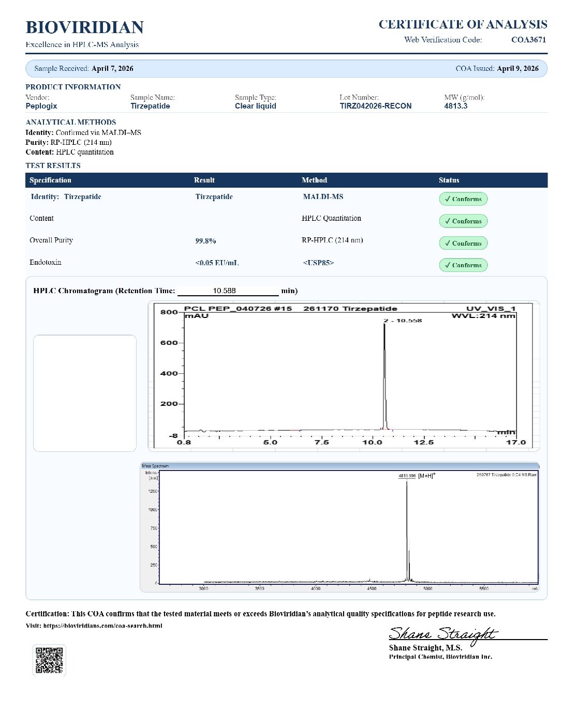Viewport: 563px width, 728px height.
Task: Click the PRODUCT INFORMATION heading
Action: [73, 87]
